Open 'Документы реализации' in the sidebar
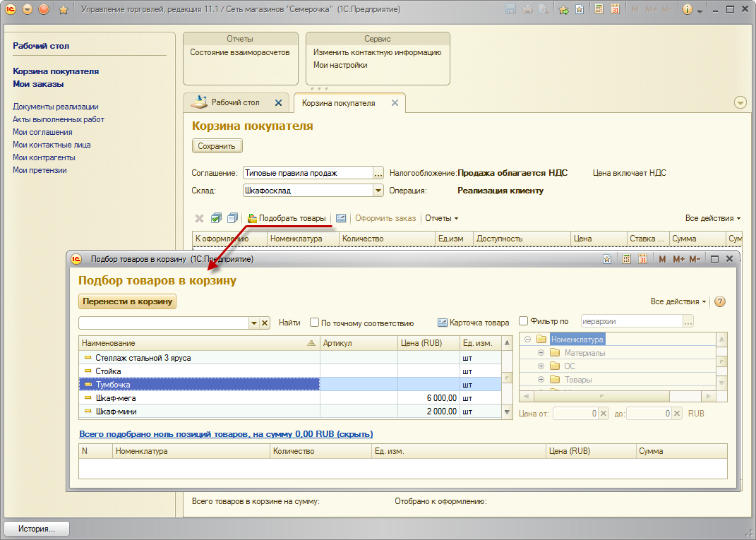 tap(56, 107)
